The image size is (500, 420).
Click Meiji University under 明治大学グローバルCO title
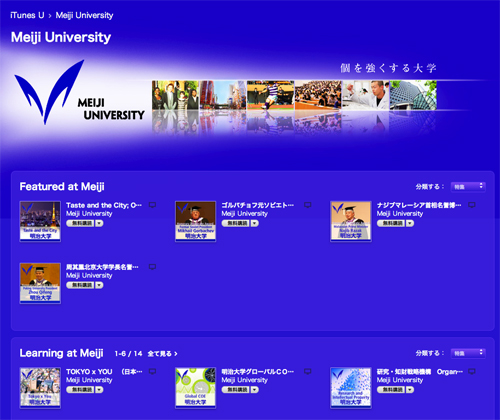point(245,380)
